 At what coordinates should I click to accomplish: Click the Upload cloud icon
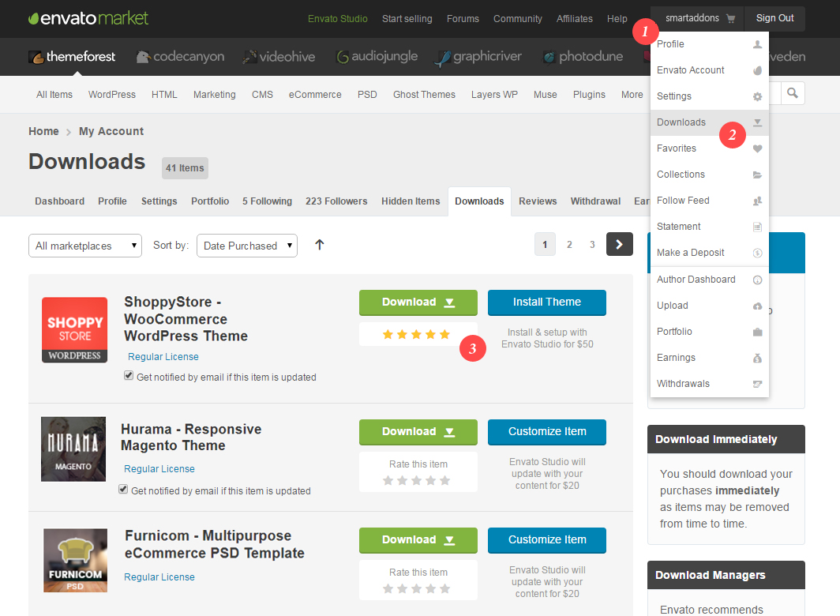click(757, 306)
